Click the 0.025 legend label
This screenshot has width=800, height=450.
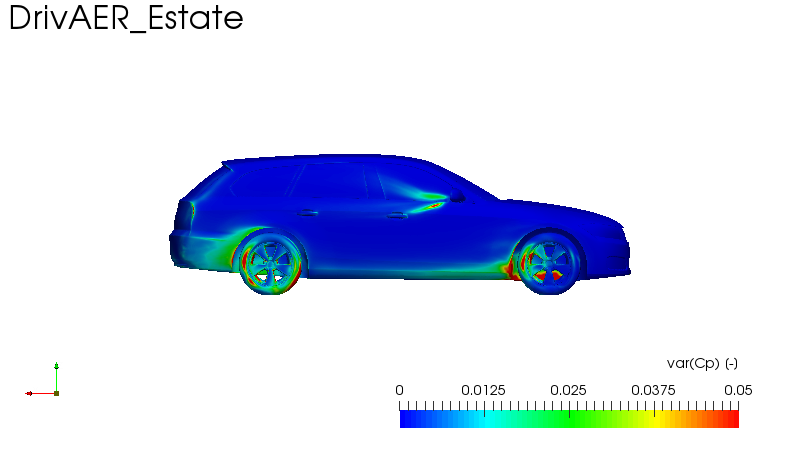click(568, 390)
